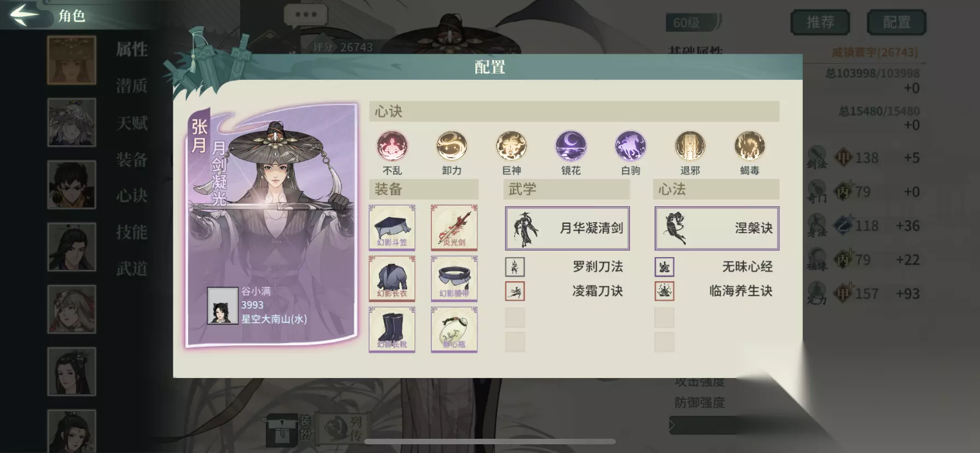Open the 推荐 button at top right

(x=820, y=22)
